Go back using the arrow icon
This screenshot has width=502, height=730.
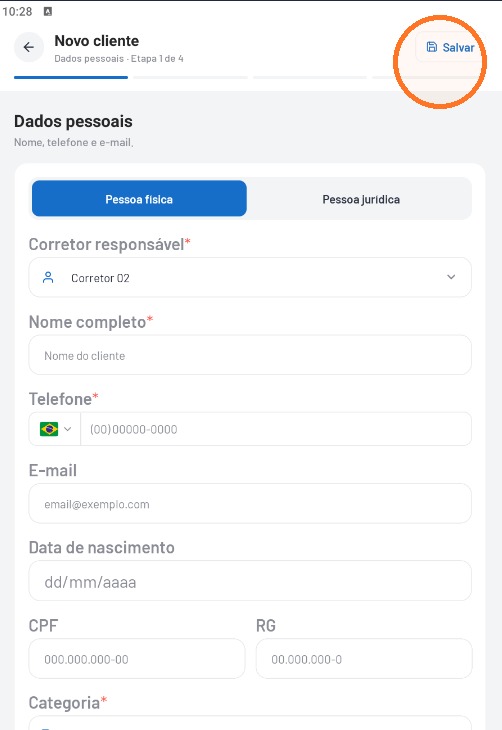[29, 47]
